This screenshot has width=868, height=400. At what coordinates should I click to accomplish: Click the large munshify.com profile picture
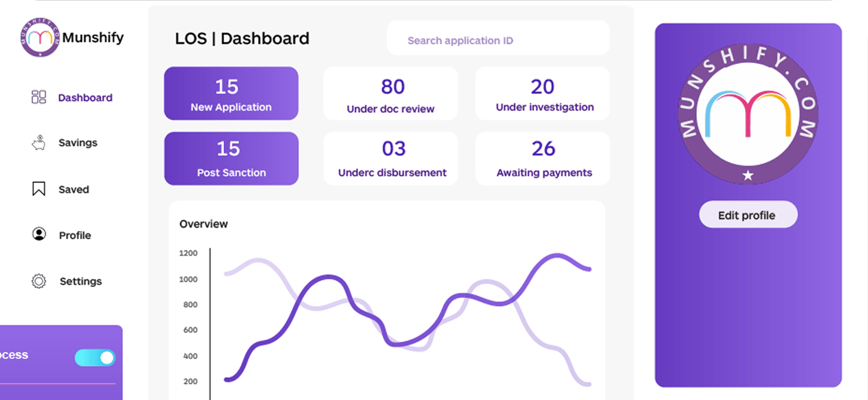pos(748,114)
